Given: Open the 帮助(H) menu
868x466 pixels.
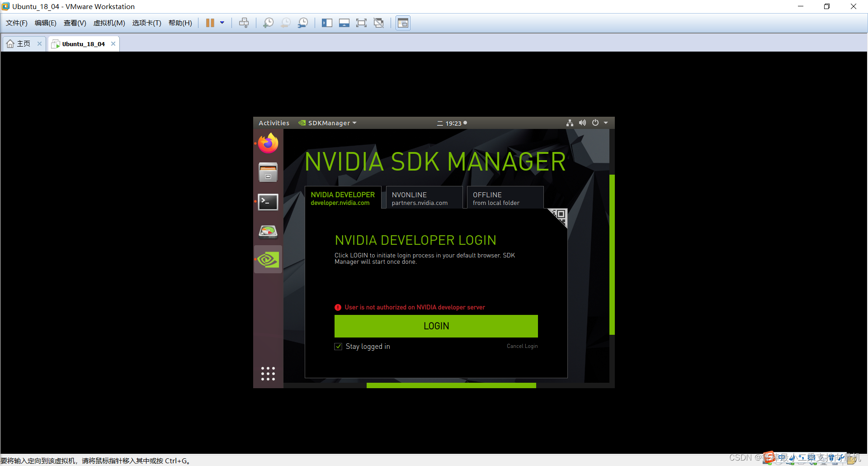Looking at the screenshot, I should point(180,23).
